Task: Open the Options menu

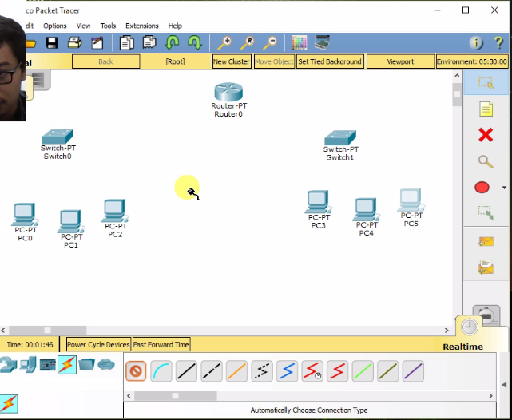Action: coord(55,26)
